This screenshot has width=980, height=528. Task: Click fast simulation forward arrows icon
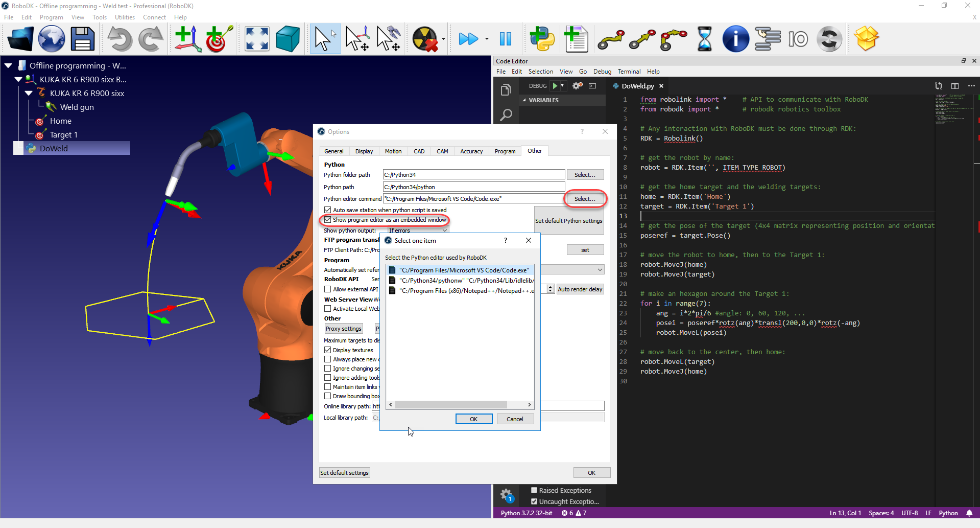point(468,39)
